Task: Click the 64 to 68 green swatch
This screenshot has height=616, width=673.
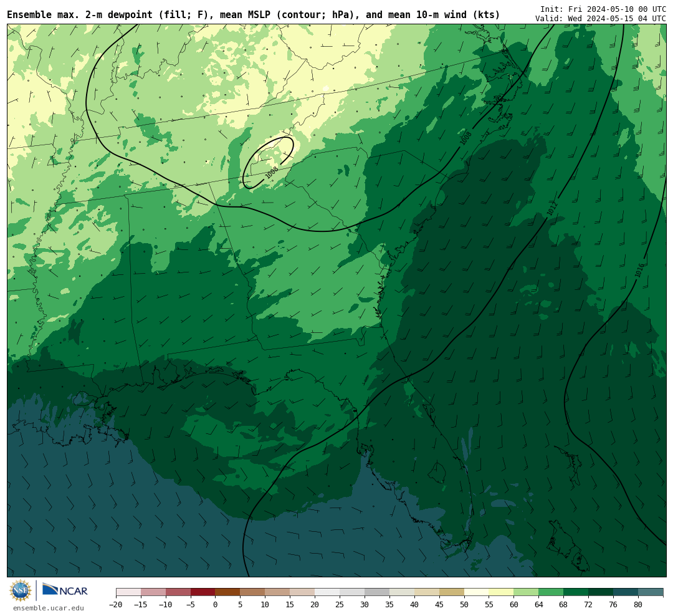Action: coord(551,592)
